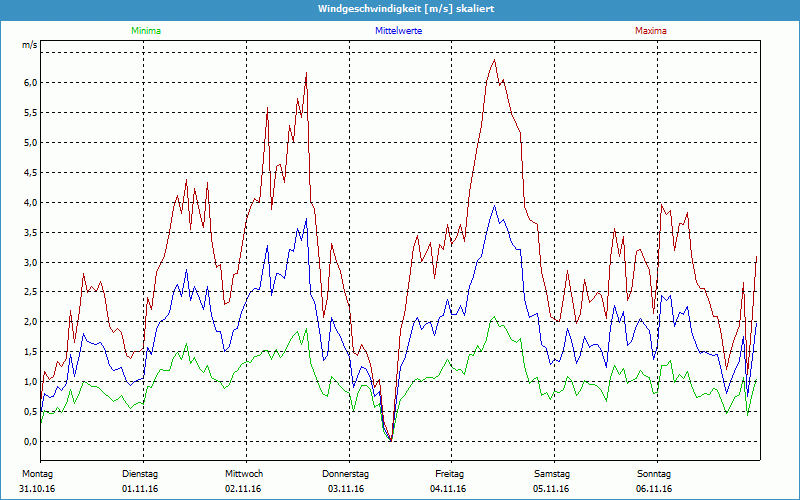
Task: Click the 1,5 y-axis value
Action: (31, 352)
